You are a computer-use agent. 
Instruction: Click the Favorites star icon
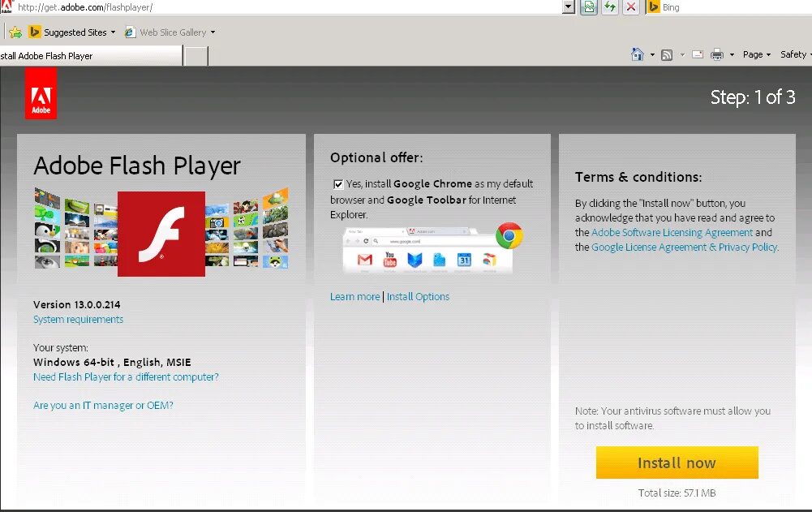(15, 32)
